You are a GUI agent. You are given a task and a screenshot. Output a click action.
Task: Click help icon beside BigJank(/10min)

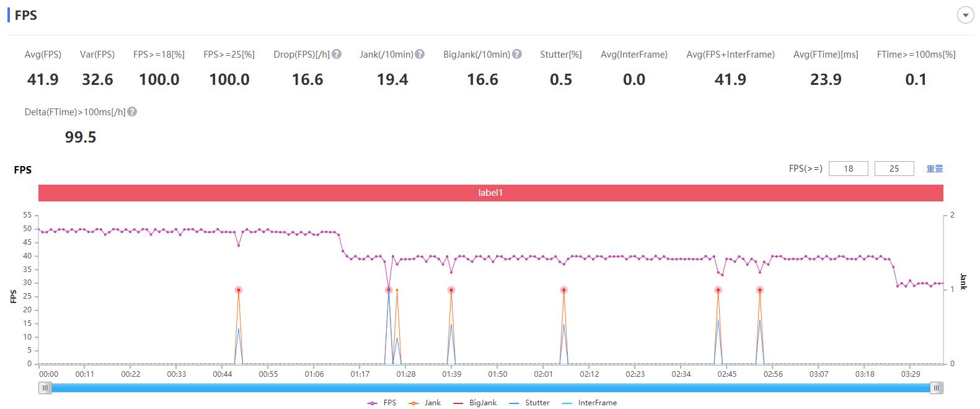coord(517,55)
